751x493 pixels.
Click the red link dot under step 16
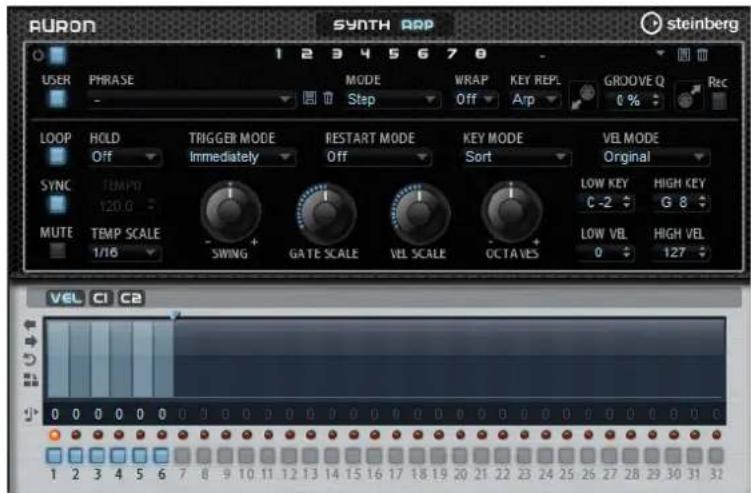[375, 435]
